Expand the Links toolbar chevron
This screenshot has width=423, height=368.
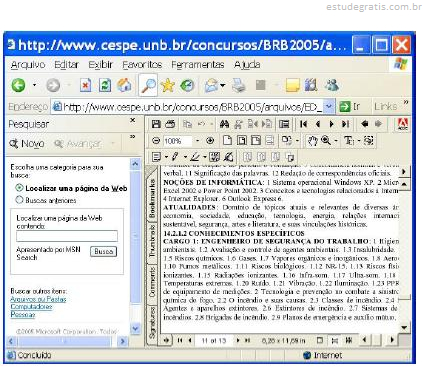[406, 102]
